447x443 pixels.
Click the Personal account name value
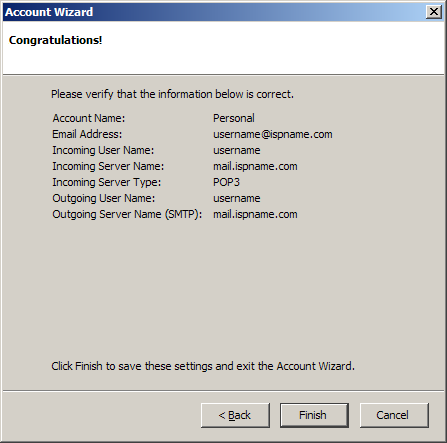[234, 118]
